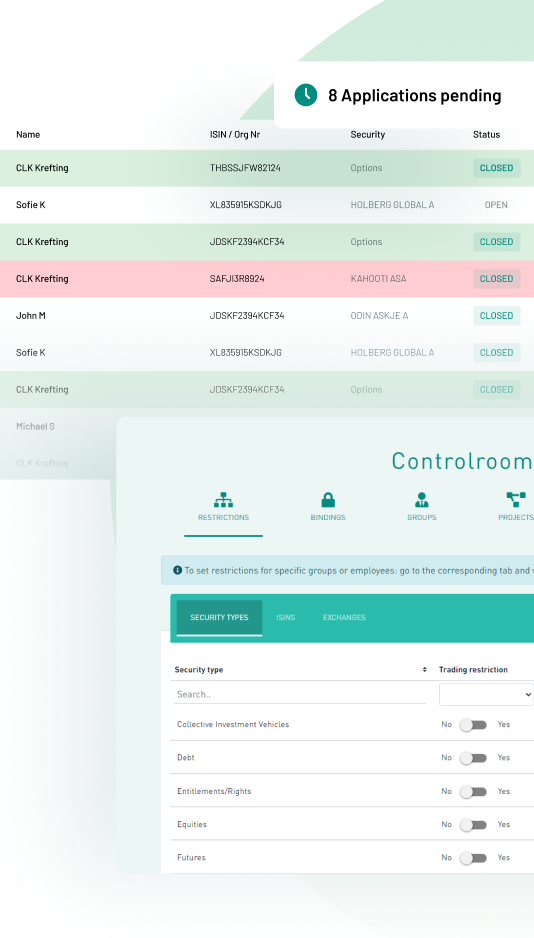Select the Bindings padlock icon
This screenshot has width=534, height=938.
point(328,500)
